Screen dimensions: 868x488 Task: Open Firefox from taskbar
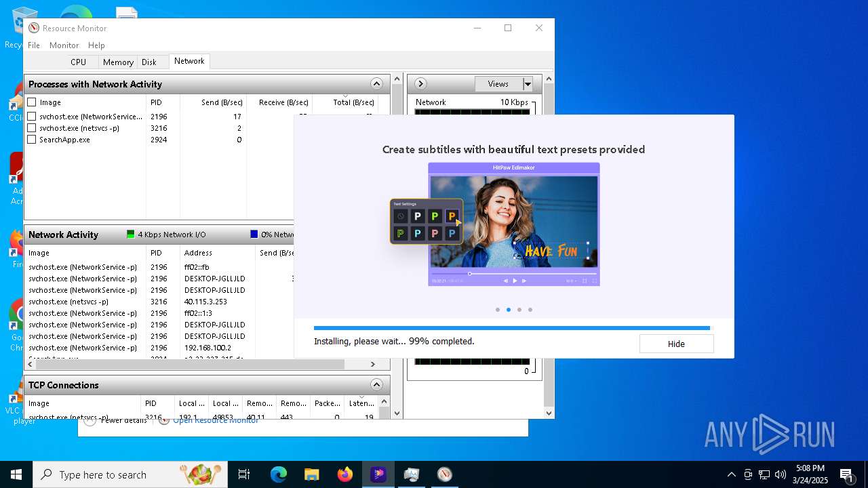(x=344, y=474)
